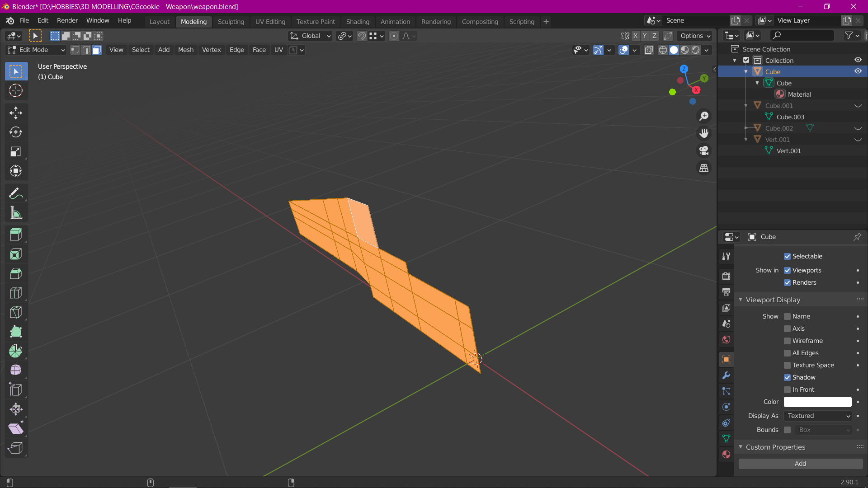Open the UV Editing workspace tab

coord(269,21)
